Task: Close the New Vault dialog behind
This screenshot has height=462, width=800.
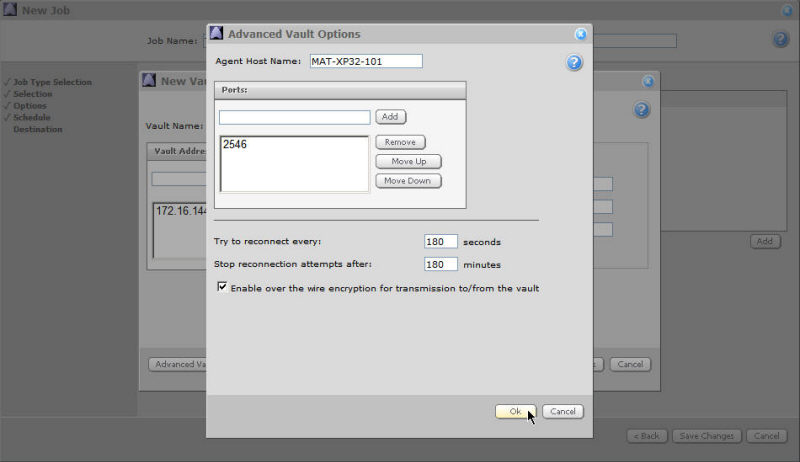Action: tap(648, 81)
